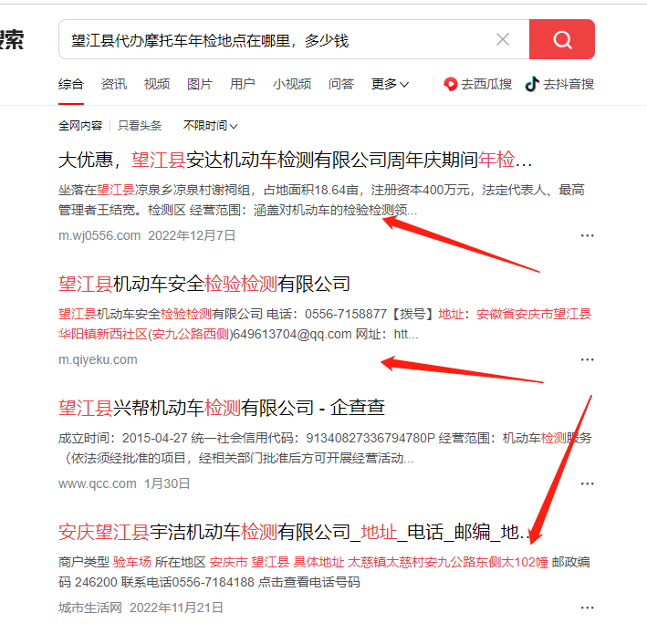647x644 pixels.
Task: Switch to the 视频 tab
Action: (x=157, y=84)
